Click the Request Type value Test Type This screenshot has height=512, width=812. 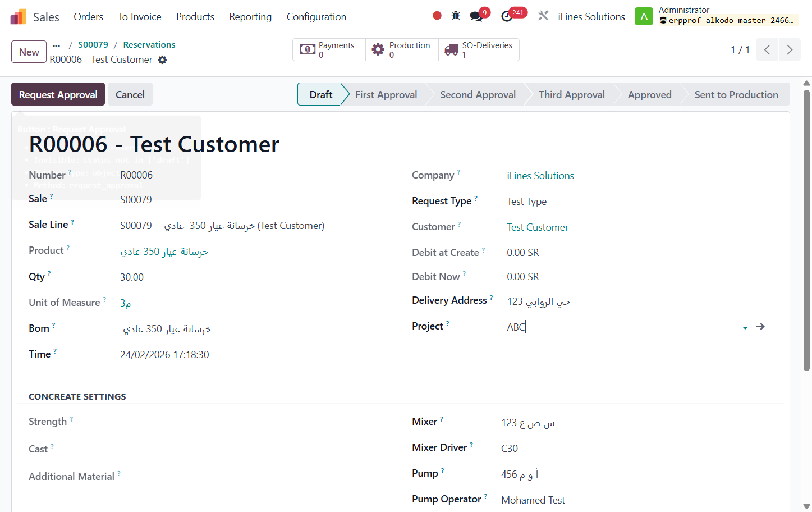pyautogui.click(x=526, y=202)
